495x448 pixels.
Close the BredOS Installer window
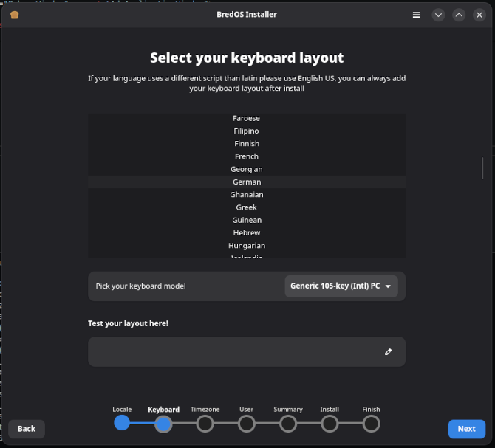479,15
